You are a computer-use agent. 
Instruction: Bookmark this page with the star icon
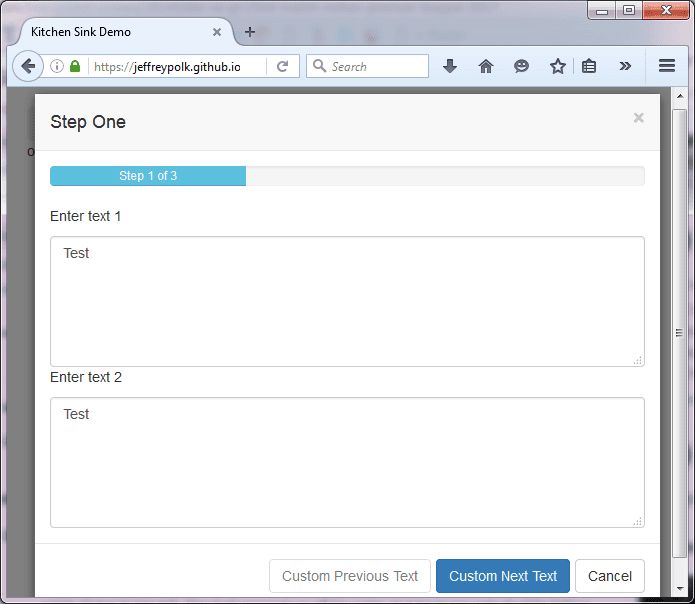(558, 66)
